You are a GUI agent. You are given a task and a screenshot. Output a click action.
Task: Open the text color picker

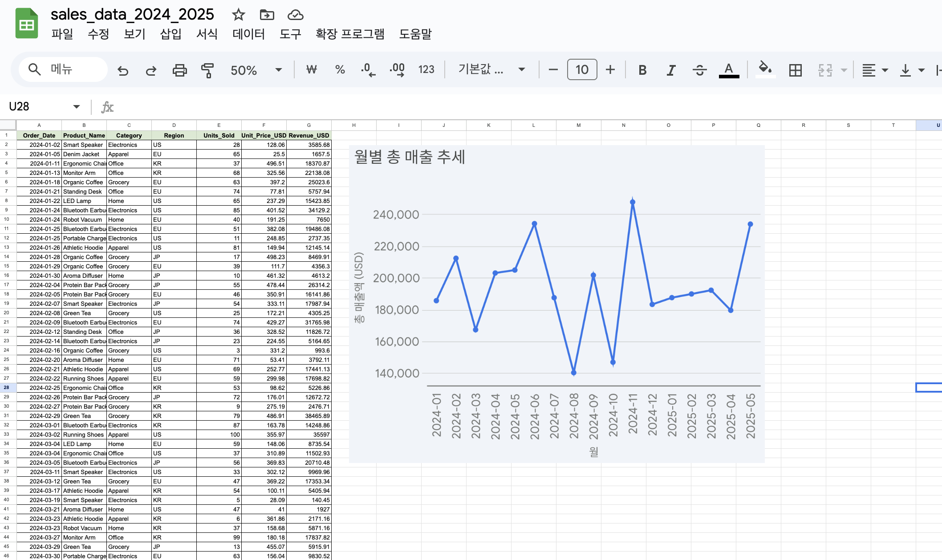[729, 70]
